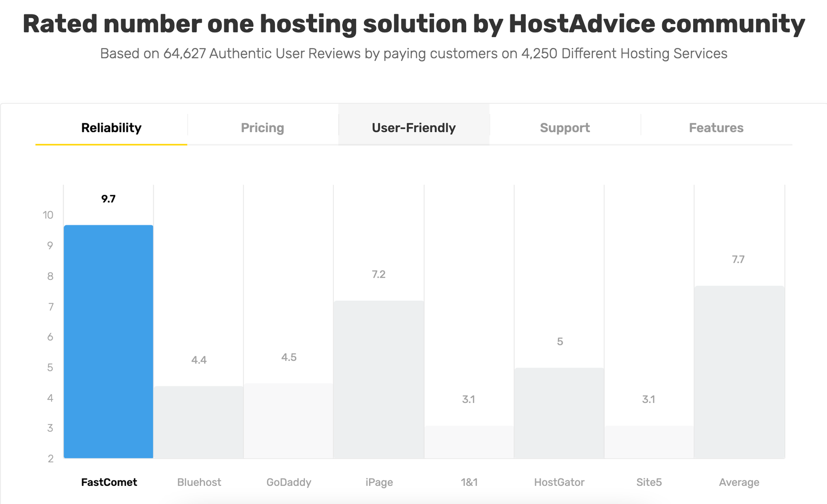
Task: View the Features tab
Action: [x=716, y=128]
